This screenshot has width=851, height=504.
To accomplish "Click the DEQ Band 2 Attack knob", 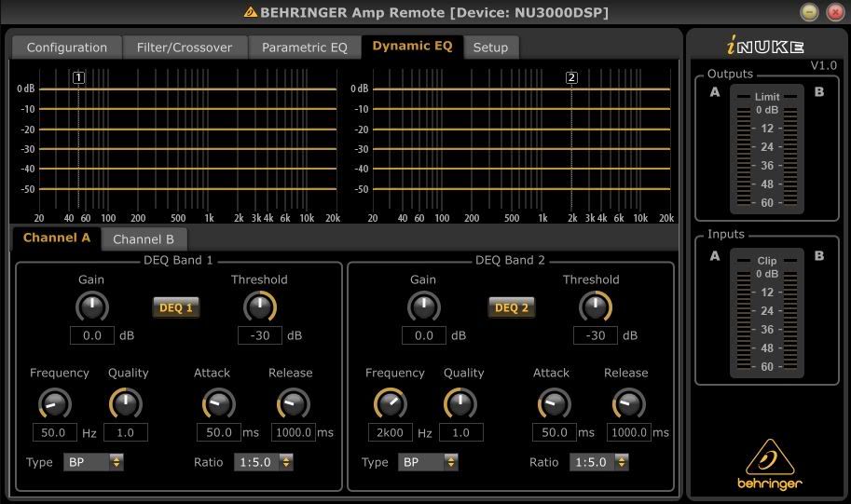I will pyautogui.click(x=554, y=403).
